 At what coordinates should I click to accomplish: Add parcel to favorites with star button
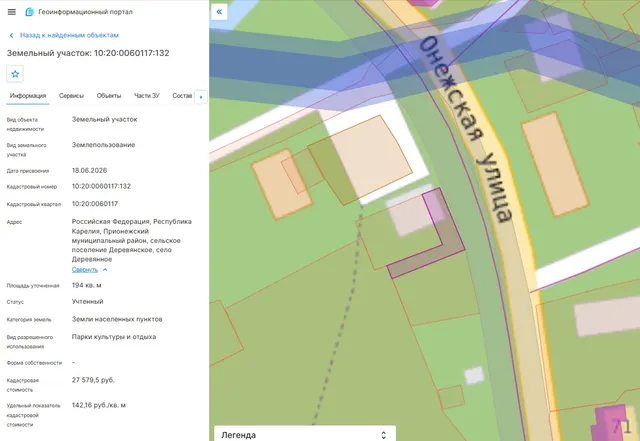click(x=15, y=74)
